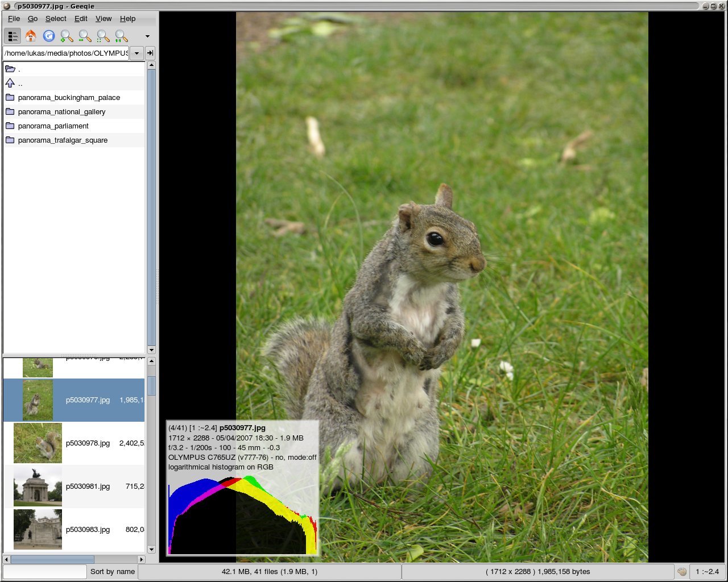Viewport: 728px width, 582px height.
Task: Click the color management status bar icon
Action: coord(682,572)
